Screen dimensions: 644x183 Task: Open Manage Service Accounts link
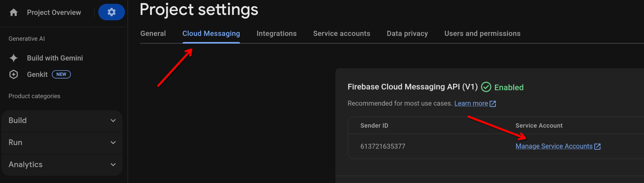pos(554,146)
